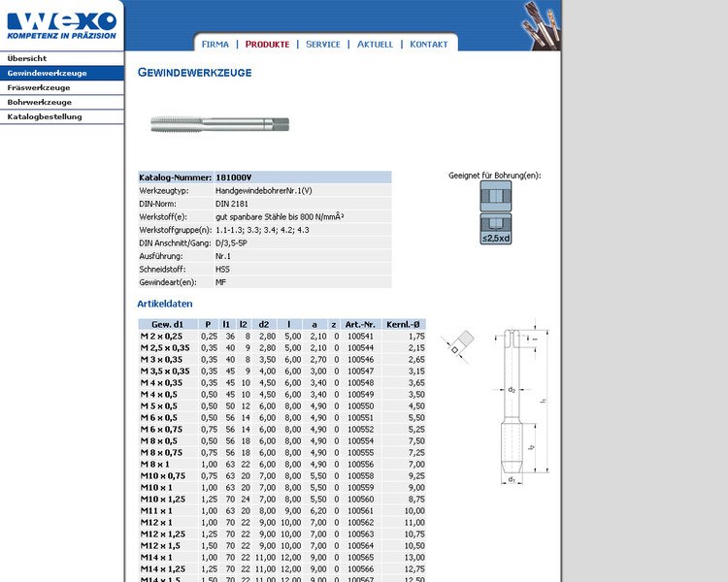This screenshot has width=728, height=582.
Task: Click the HandgewindebohrerNr.1(V) value
Action: click(x=263, y=190)
